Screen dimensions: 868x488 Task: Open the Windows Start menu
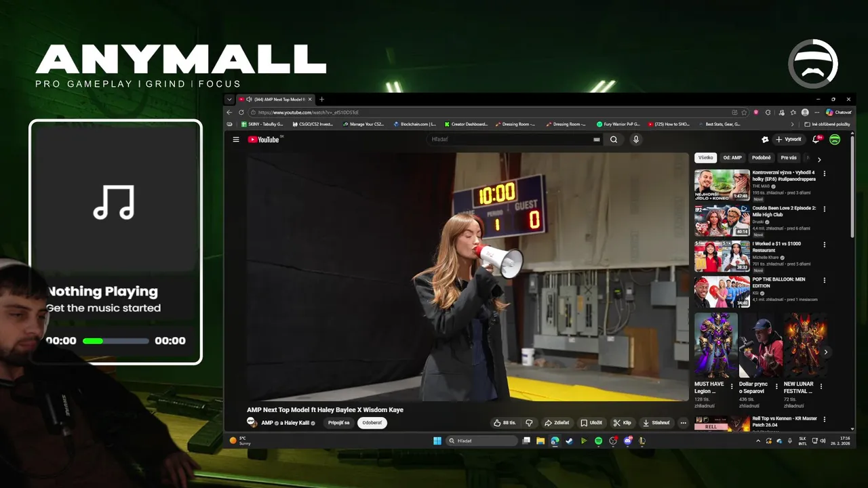click(x=437, y=441)
